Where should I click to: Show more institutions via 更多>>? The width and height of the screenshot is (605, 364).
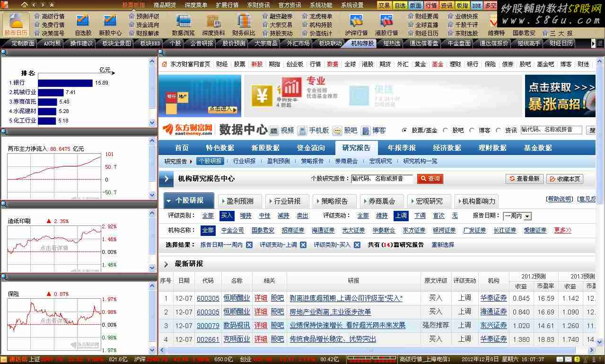tap(563, 230)
